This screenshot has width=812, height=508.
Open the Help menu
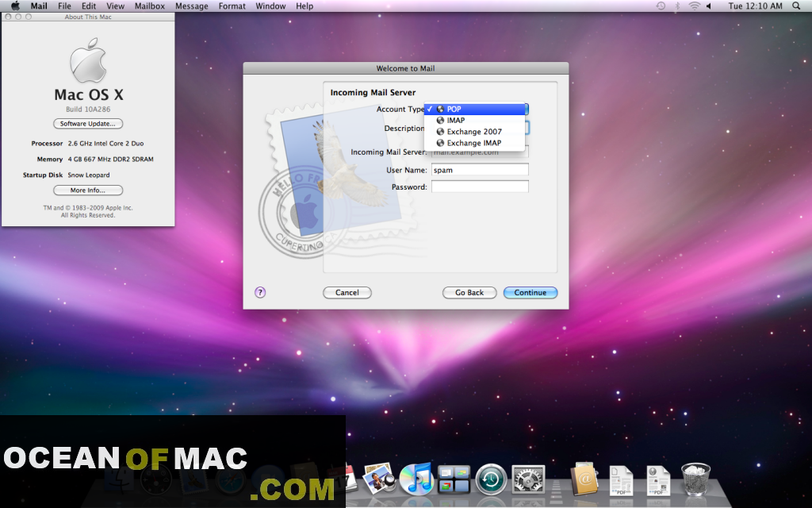click(304, 6)
